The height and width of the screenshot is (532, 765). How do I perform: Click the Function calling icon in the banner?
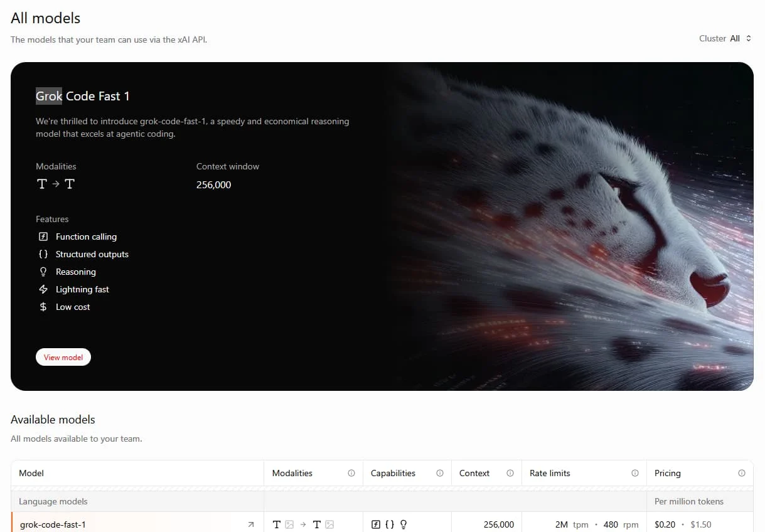[43, 237]
